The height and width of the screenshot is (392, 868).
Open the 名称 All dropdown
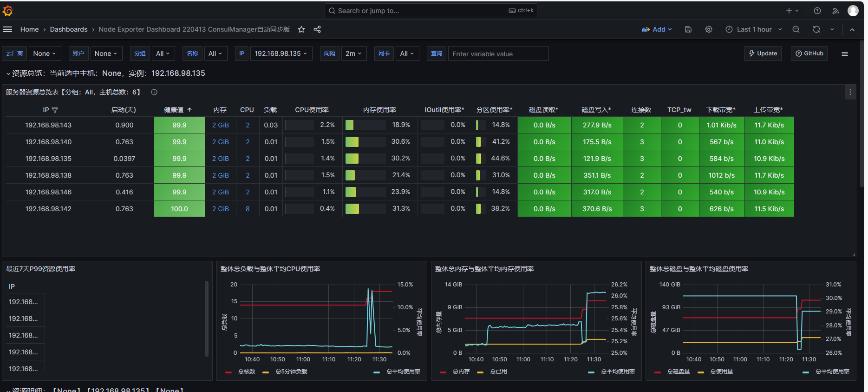tap(215, 53)
